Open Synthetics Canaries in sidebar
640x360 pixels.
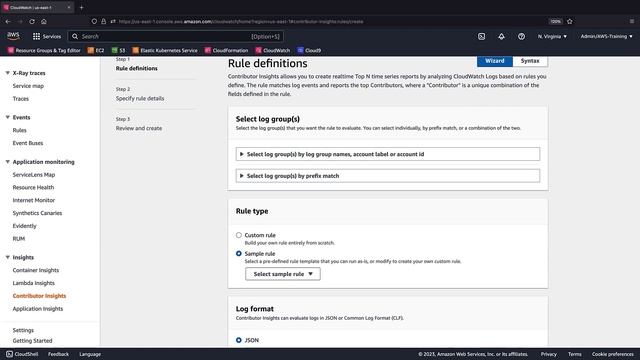pos(37,213)
